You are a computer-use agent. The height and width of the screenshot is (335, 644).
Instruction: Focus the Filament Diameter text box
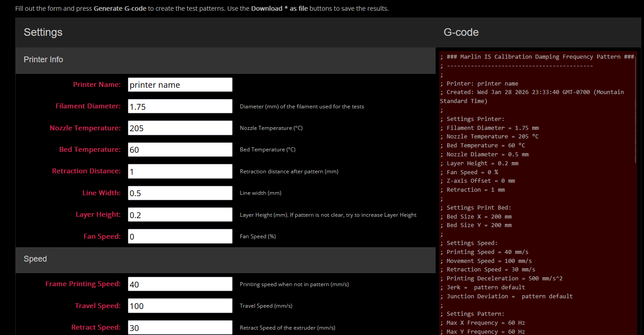coord(180,106)
